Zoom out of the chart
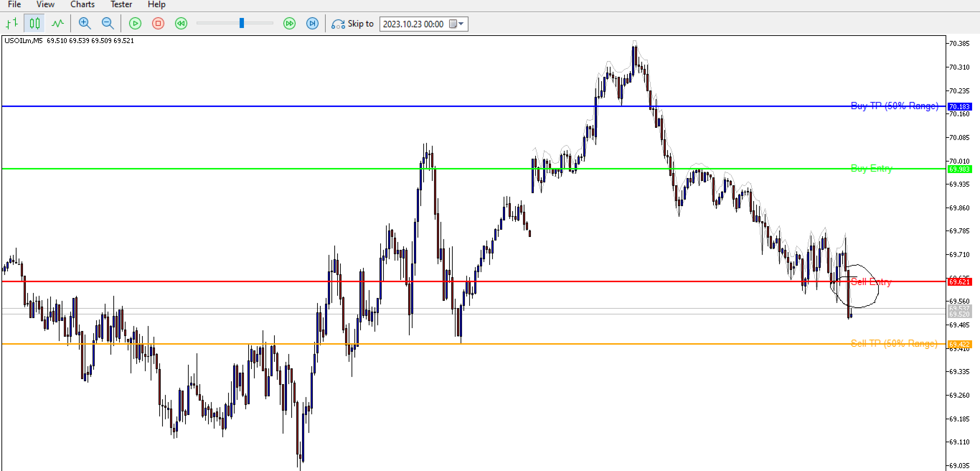 [108, 24]
